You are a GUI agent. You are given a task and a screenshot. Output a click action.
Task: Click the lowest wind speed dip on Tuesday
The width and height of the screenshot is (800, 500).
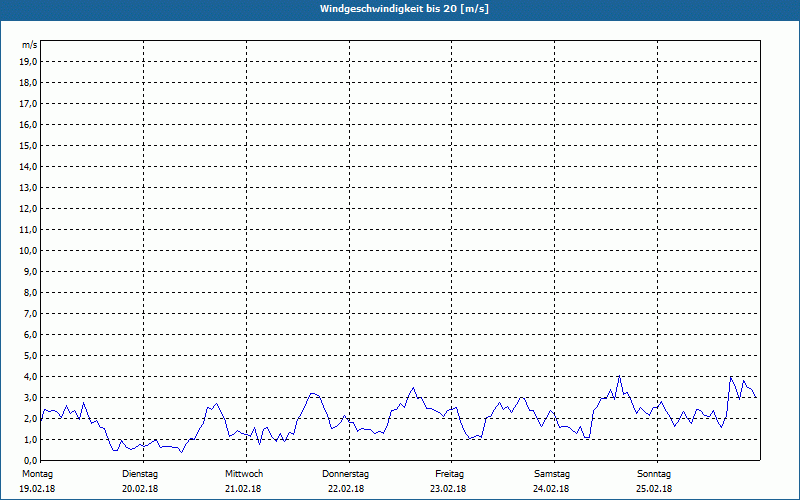click(181, 452)
